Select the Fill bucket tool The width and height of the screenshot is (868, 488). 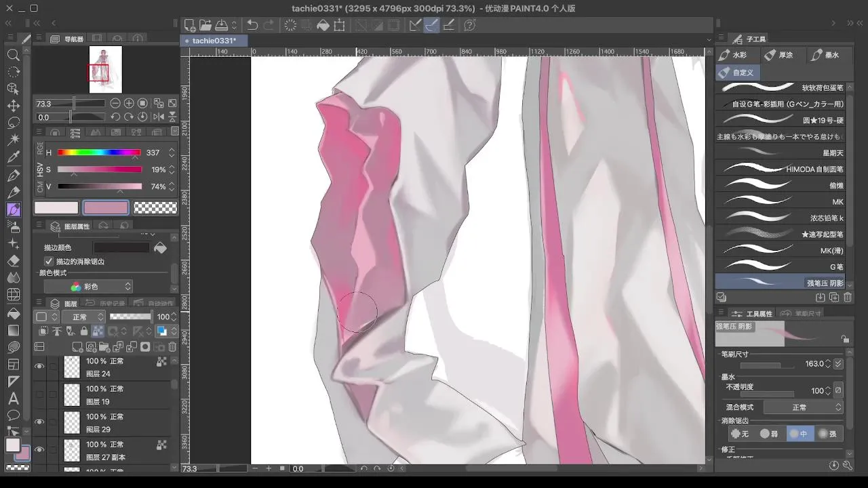[x=13, y=313]
